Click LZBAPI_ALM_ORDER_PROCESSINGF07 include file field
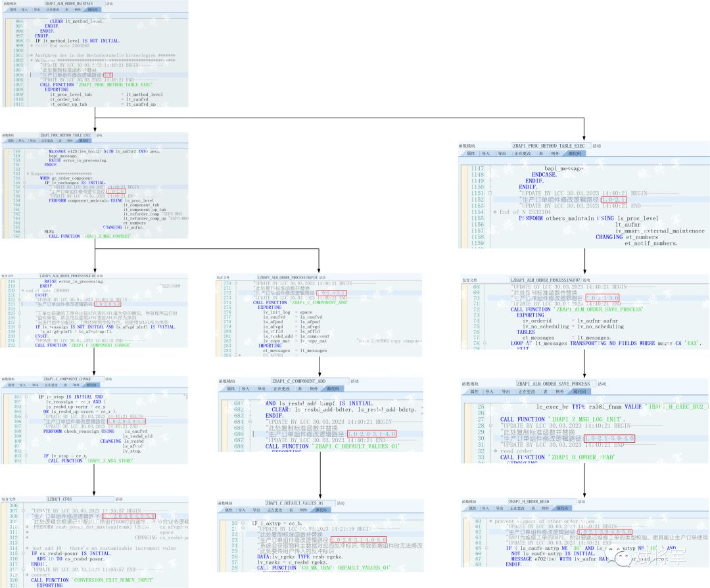The width and height of the screenshot is (710, 588). (545, 280)
